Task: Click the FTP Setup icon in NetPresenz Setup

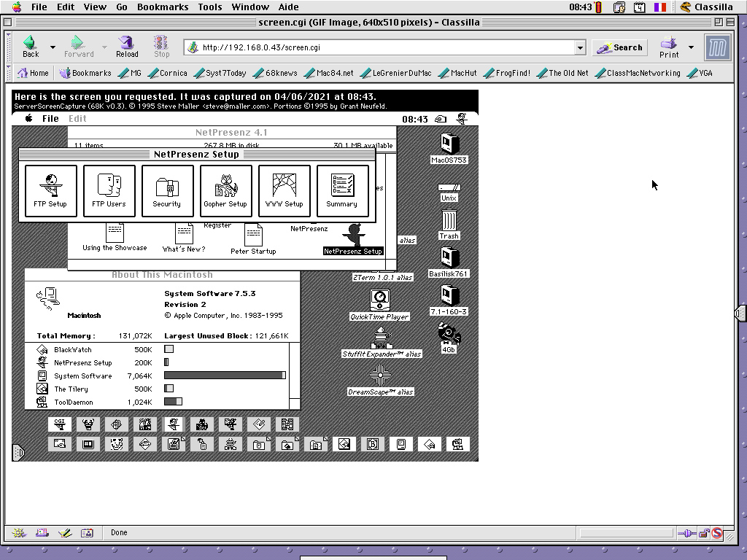Action: click(x=50, y=190)
